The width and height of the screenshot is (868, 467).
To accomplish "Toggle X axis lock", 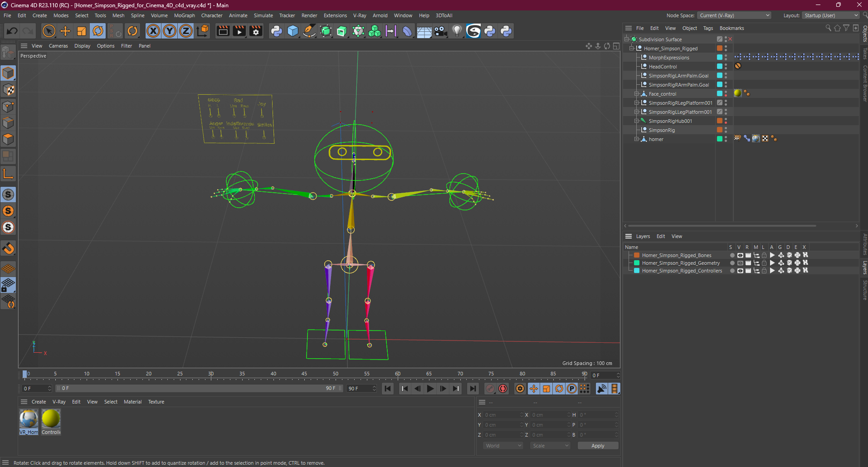I will click(153, 31).
